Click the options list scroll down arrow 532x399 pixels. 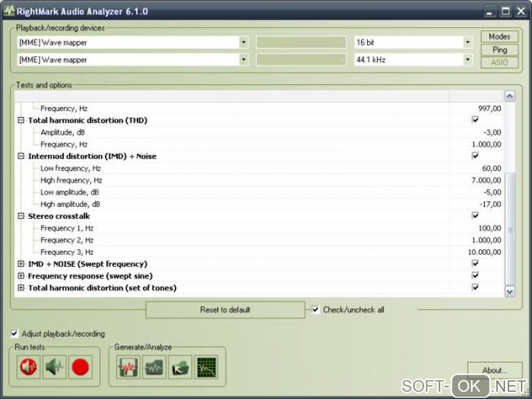[510, 292]
